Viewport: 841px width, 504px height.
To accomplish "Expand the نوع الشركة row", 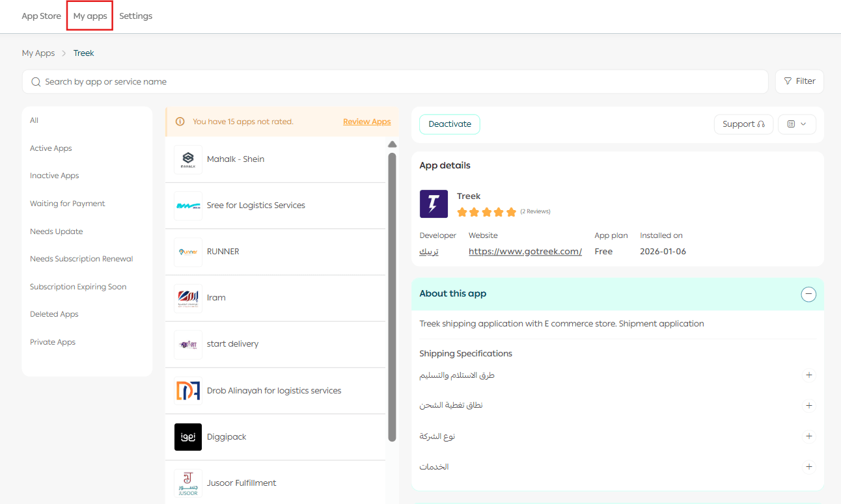I will [808, 436].
